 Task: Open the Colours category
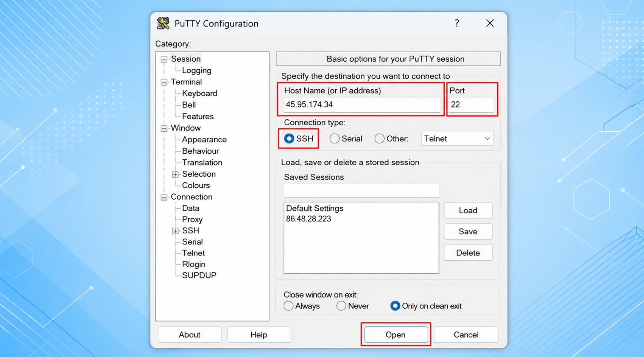(196, 185)
